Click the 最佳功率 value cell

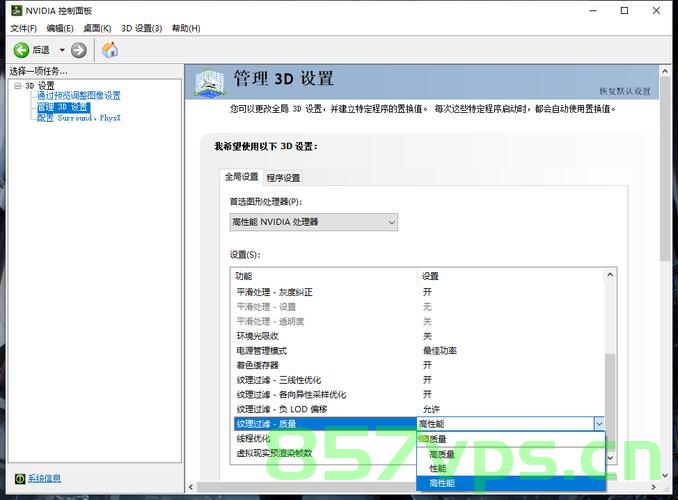(440, 351)
